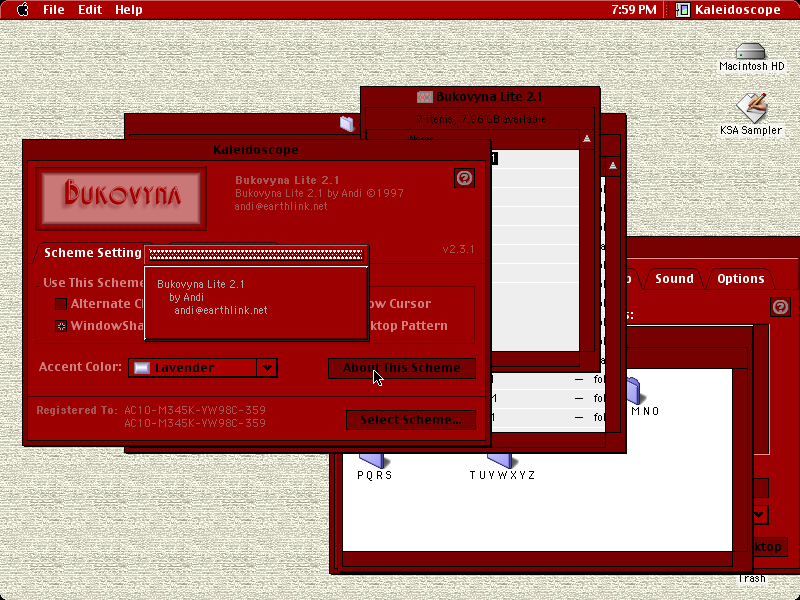The image size is (800, 600).
Task: Click the Bukovyna Lite 2.1 window title
Action: [x=489, y=96]
